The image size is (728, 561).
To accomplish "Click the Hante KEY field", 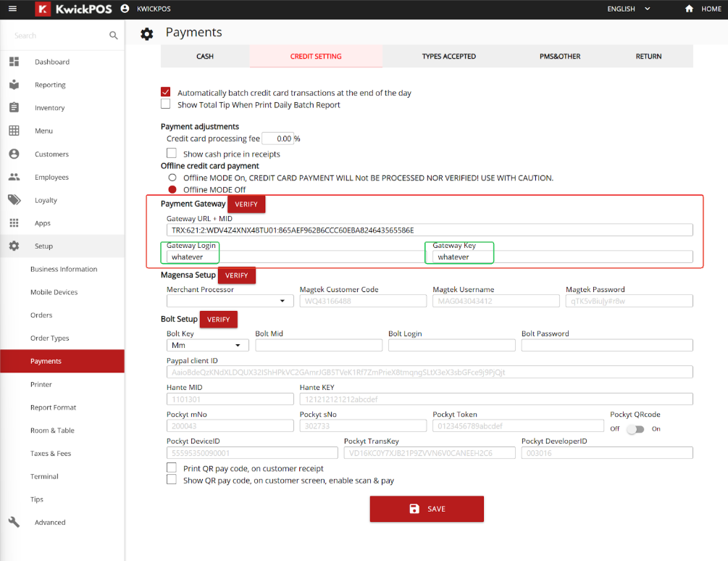I will coord(496,399).
